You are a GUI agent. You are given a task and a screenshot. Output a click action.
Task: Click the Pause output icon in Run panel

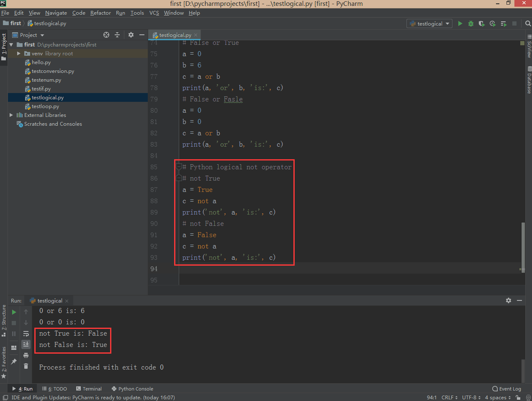14,334
